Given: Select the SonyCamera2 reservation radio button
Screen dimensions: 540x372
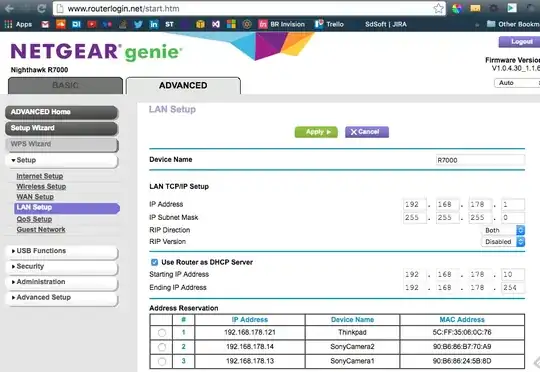Looking at the screenshot, I should click(x=162, y=347).
